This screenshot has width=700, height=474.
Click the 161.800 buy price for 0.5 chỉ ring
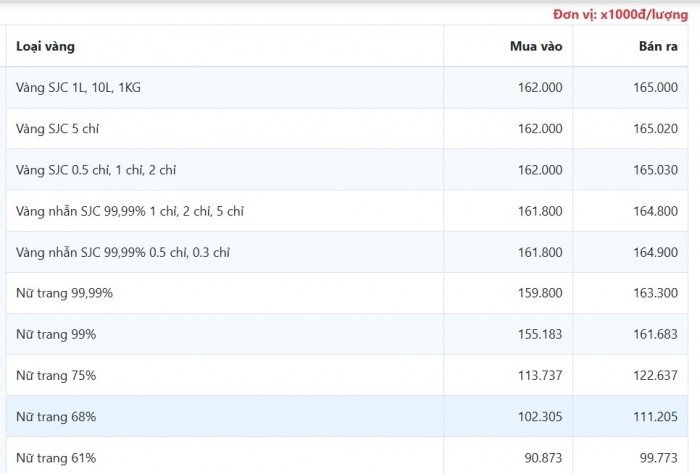click(540, 253)
